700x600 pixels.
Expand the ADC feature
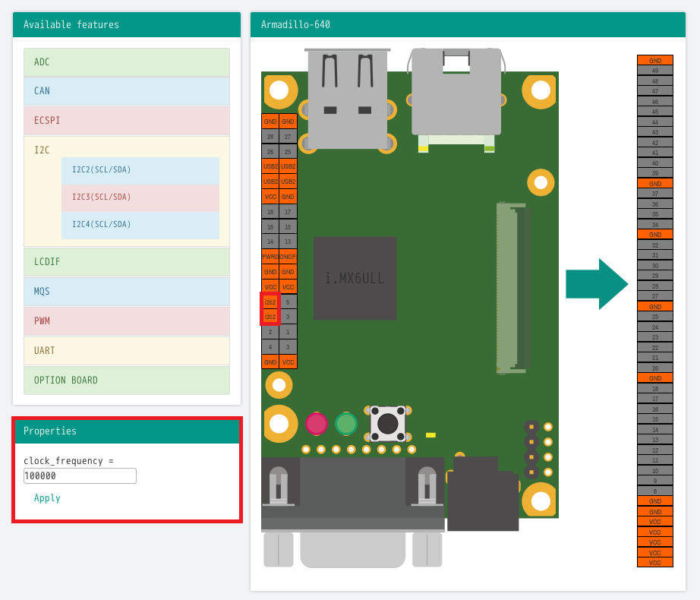[126, 62]
